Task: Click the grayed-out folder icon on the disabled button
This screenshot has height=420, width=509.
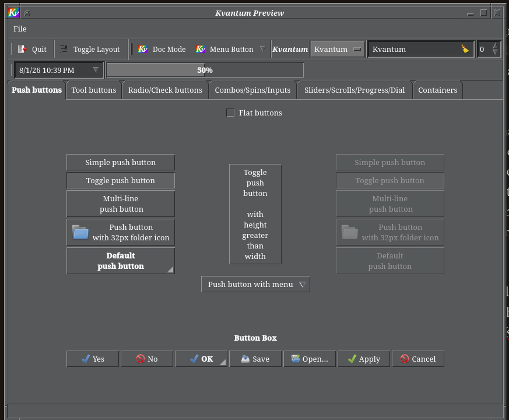Action: pos(350,232)
